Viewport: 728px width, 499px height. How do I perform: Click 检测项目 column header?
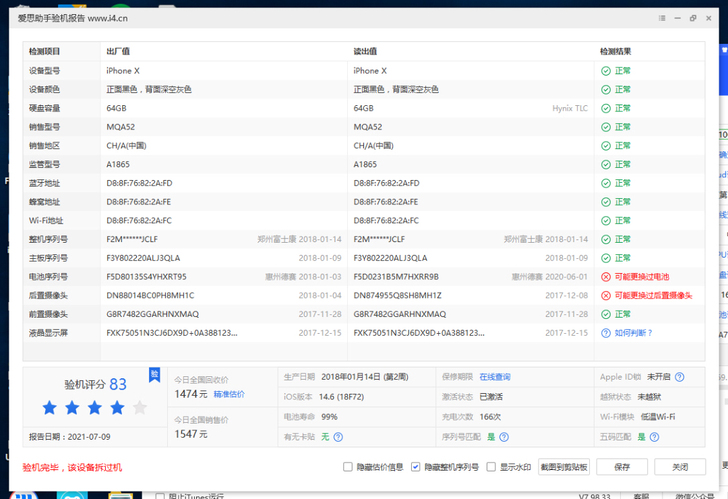[x=44, y=52]
